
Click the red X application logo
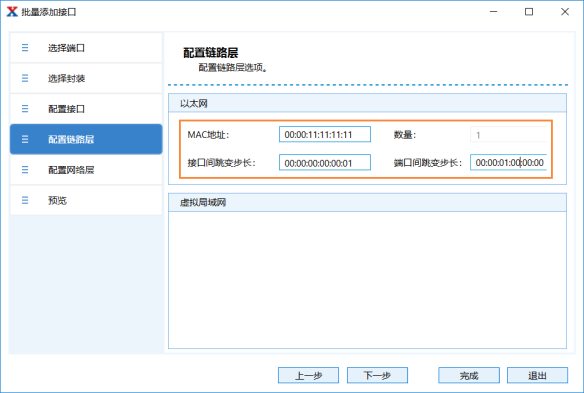[12, 12]
